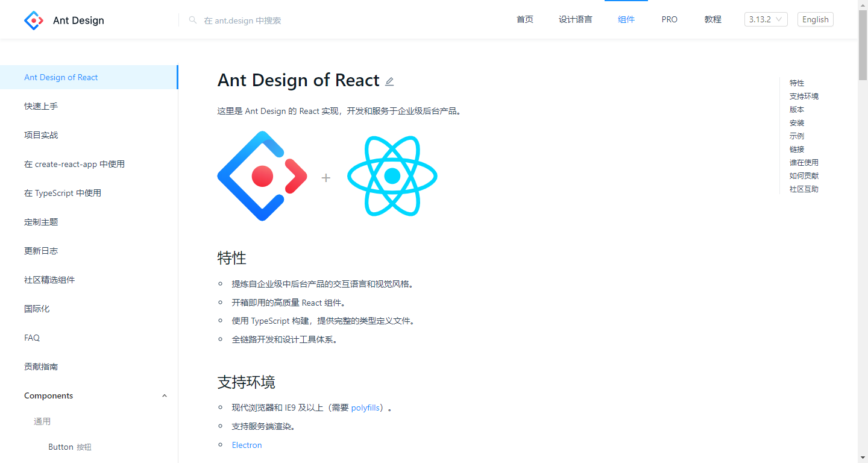Click the Ant Design header title text
Image resolution: width=868 pixels, height=463 pixels.
pyautogui.click(x=78, y=20)
